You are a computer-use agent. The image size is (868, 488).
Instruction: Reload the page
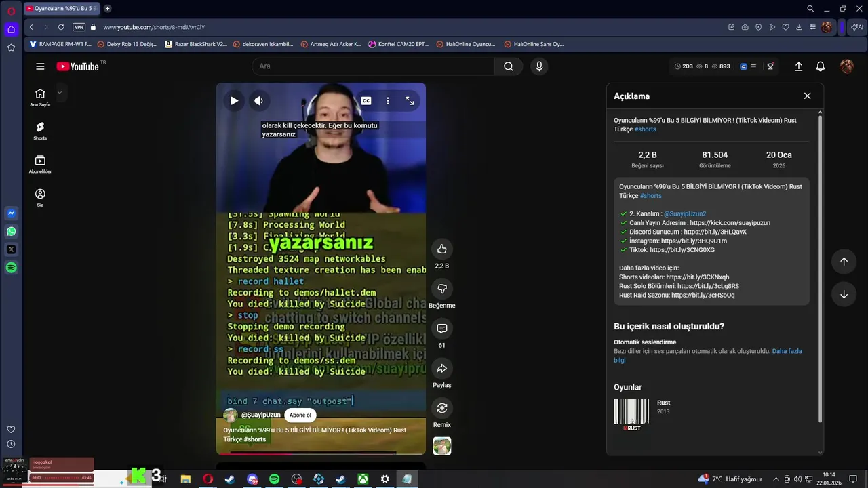click(61, 27)
